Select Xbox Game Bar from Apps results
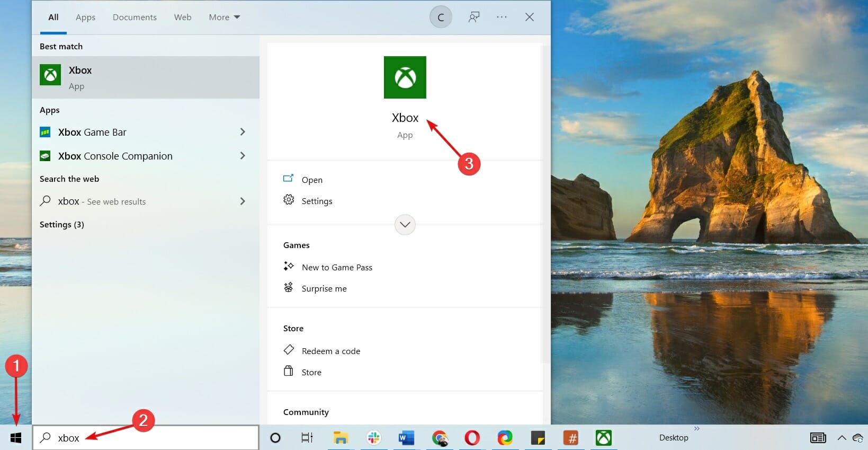Image resolution: width=868 pixels, height=450 pixels. coord(146,132)
